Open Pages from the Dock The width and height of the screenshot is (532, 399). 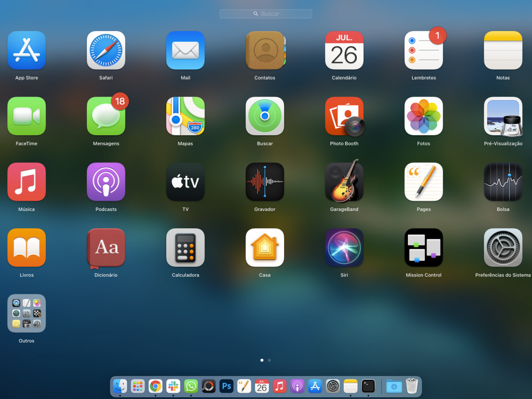(x=244, y=386)
